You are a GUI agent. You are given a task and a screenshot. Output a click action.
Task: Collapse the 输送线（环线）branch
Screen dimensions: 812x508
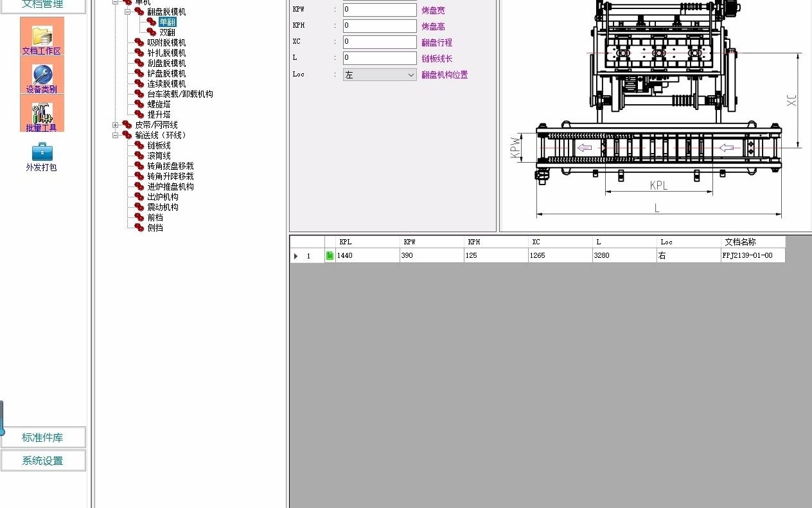point(116,135)
